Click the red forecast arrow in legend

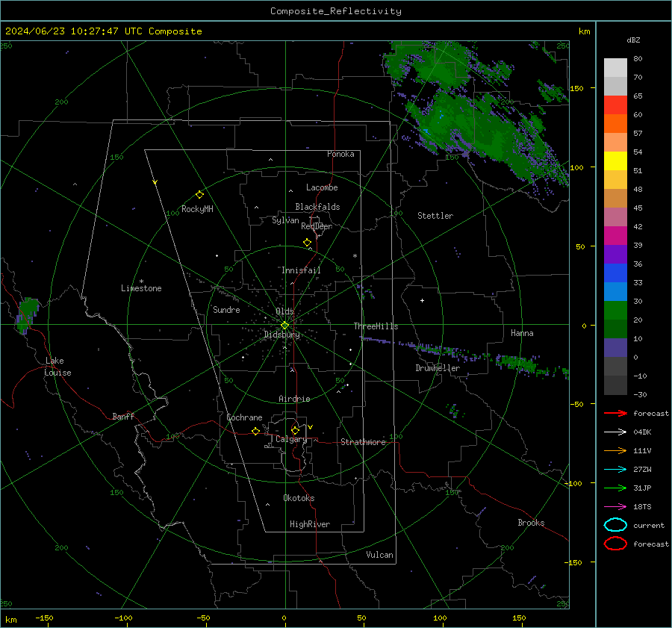tap(615, 413)
